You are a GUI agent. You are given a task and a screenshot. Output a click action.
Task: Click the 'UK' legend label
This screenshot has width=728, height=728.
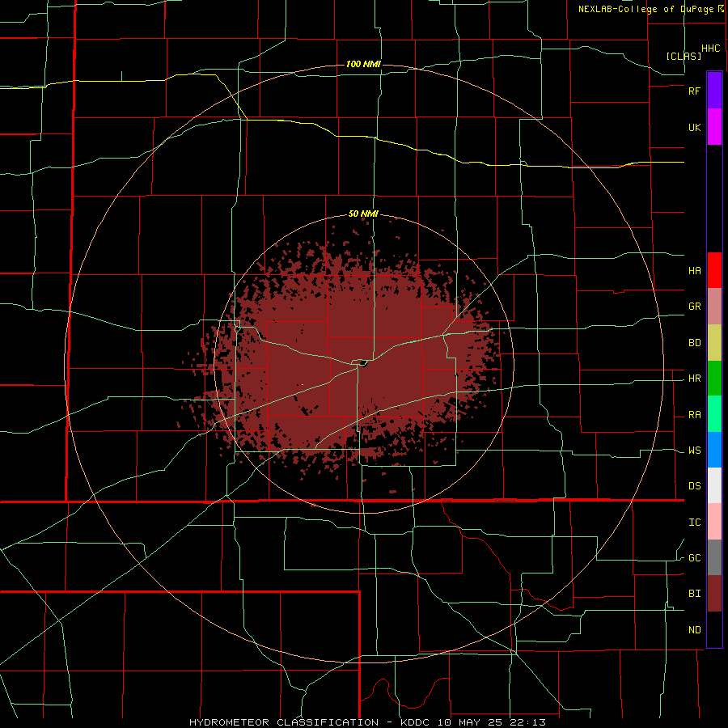[x=694, y=127]
